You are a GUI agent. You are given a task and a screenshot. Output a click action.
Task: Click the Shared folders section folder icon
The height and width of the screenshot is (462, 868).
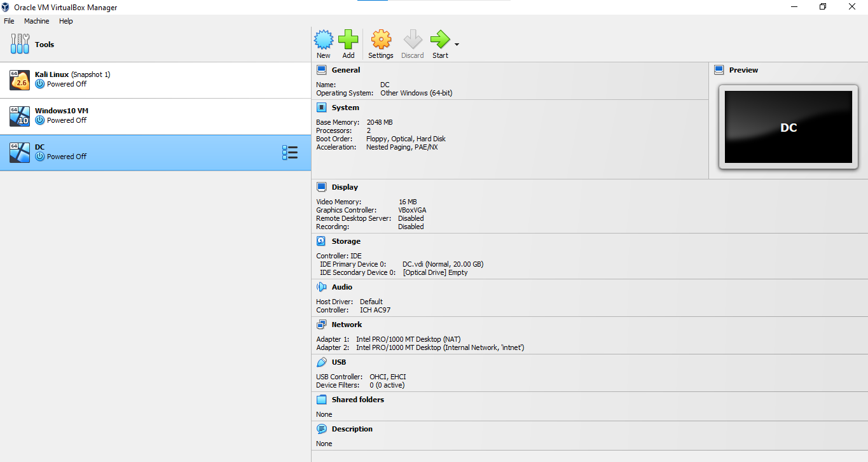pyautogui.click(x=322, y=400)
